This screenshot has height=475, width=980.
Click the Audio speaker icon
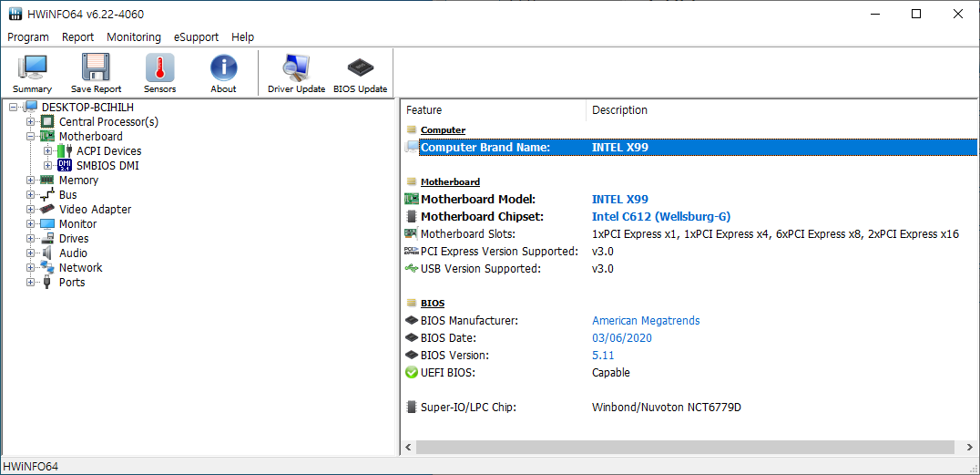pos(46,253)
